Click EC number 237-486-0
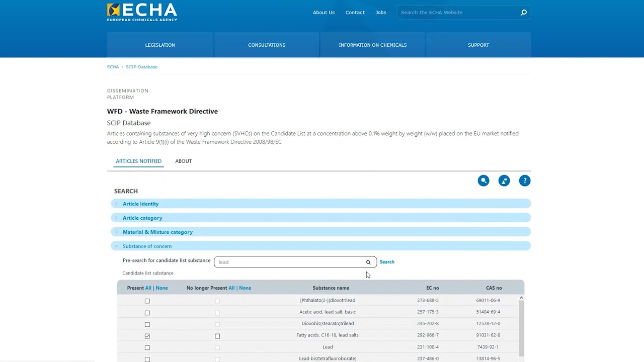The image size is (644, 362). click(428, 358)
